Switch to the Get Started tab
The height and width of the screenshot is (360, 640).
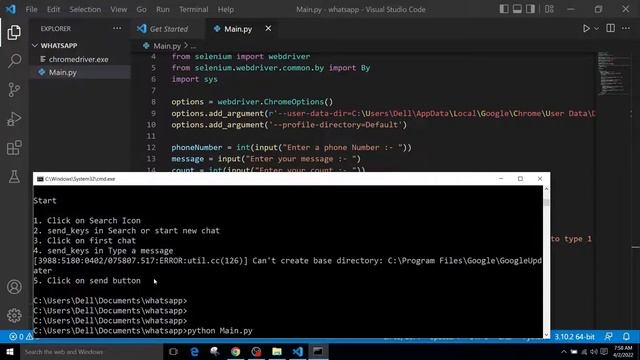coord(168,29)
